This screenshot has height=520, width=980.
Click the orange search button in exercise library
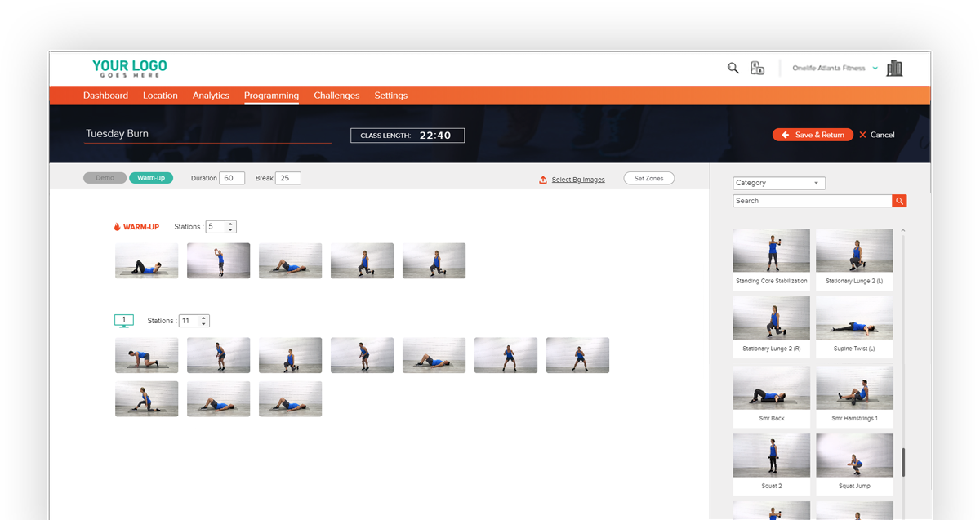pyautogui.click(x=899, y=201)
